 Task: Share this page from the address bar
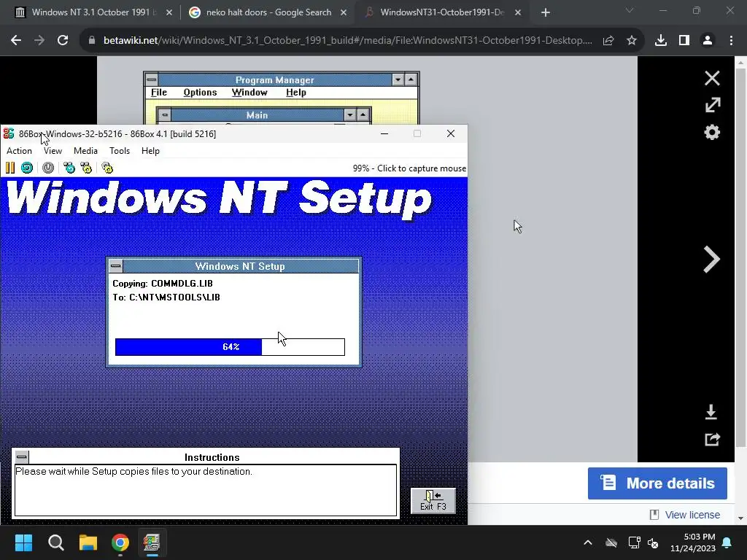coord(608,41)
